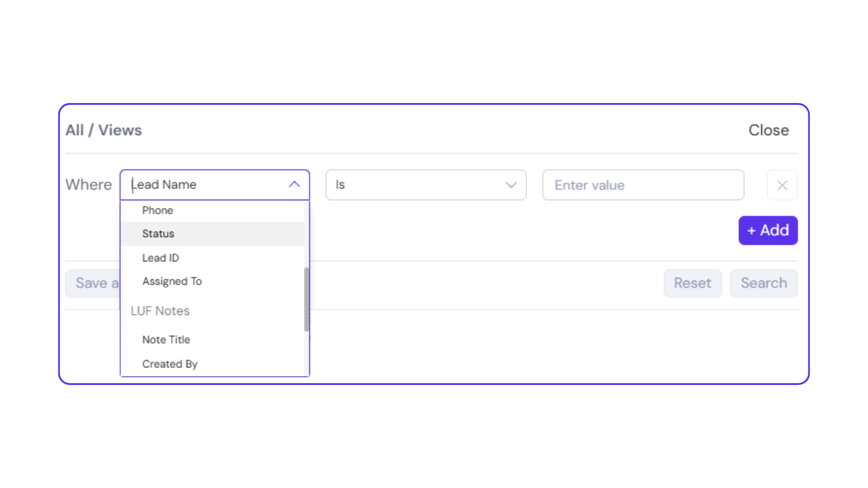The width and height of the screenshot is (868, 488).
Task: Click the All / Views breadcrumb
Action: coord(104,130)
